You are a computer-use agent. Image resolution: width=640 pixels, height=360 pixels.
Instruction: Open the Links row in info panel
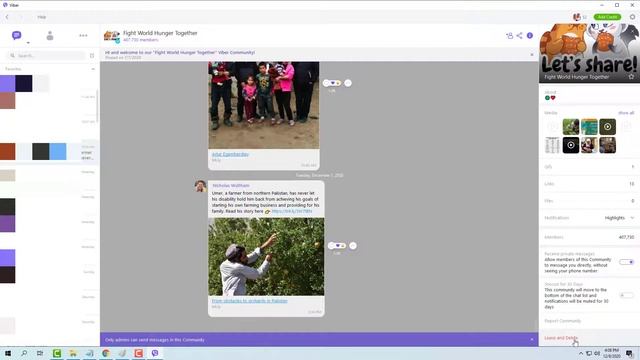tap(589, 184)
